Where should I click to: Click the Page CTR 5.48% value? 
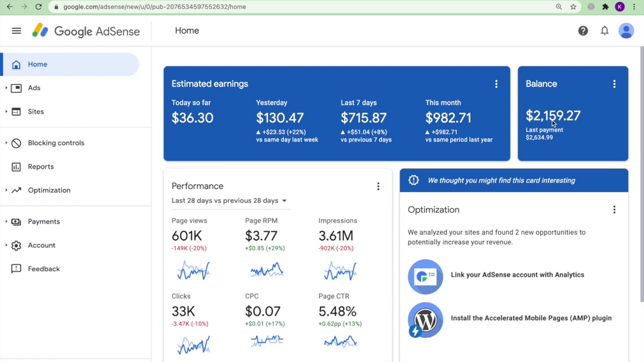337,311
